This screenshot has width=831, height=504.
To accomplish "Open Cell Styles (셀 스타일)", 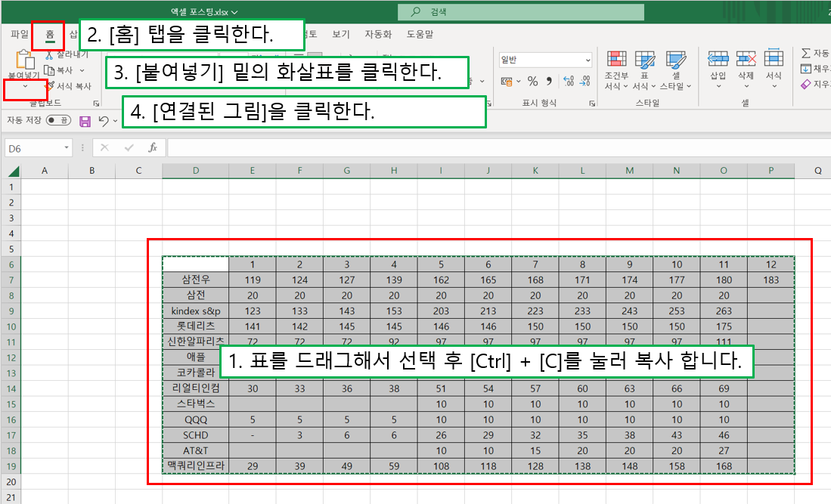I will click(676, 71).
